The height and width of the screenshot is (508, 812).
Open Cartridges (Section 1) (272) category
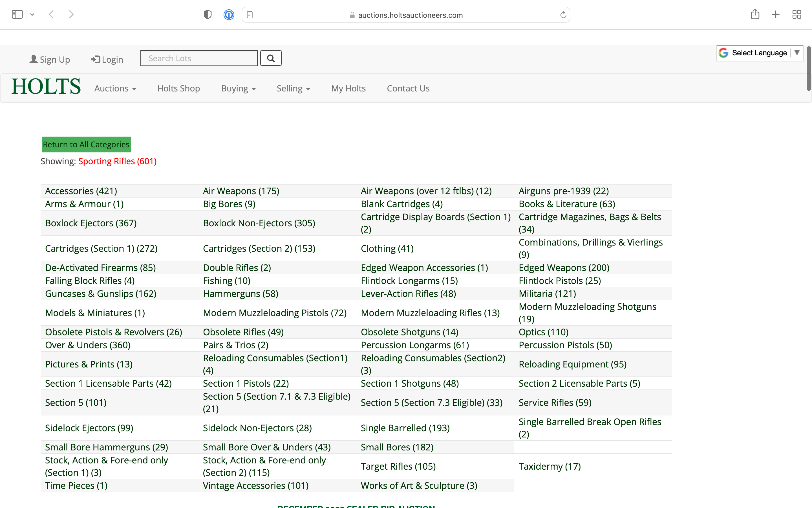pyautogui.click(x=101, y=249)
